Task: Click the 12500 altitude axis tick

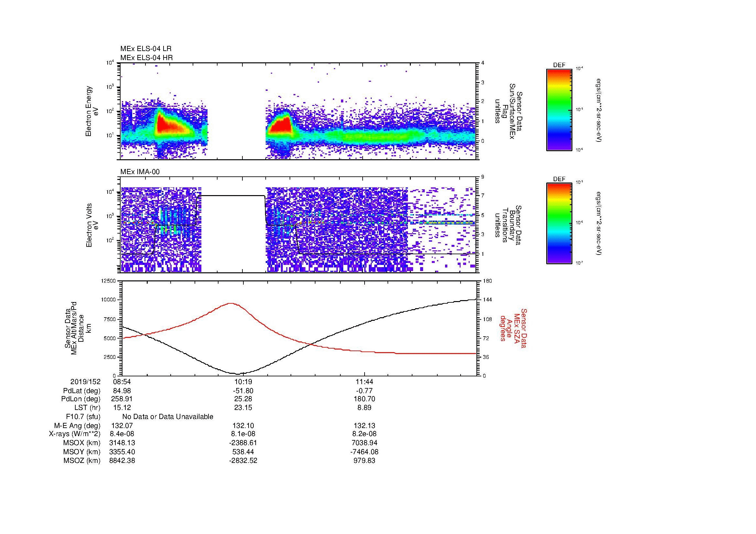Action: [108, 281]
